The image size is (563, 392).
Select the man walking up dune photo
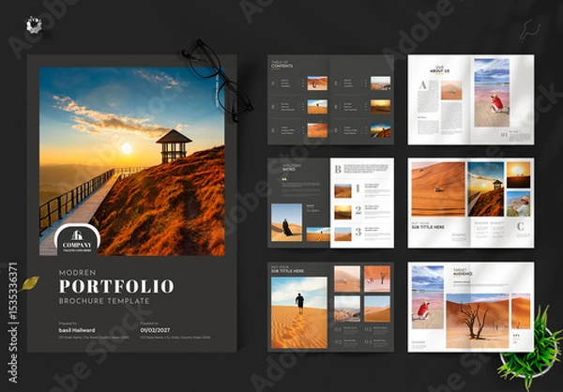tap(299, 312)
